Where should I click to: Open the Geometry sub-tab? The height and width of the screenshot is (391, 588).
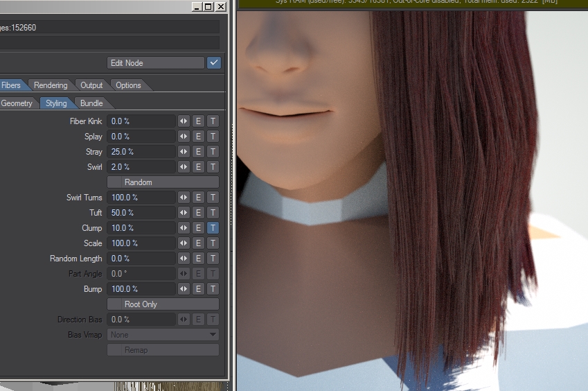pyautogui.click(x=17, y=103)
